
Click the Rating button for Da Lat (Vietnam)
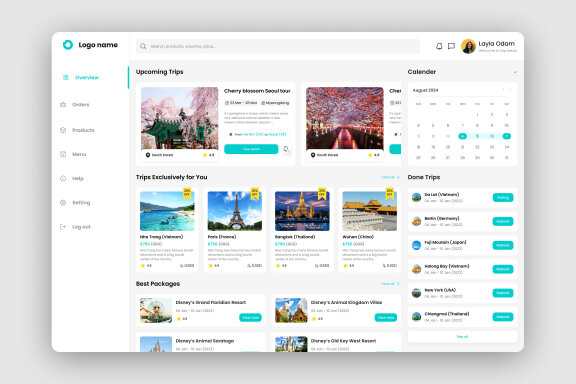[x=503, y=197]
